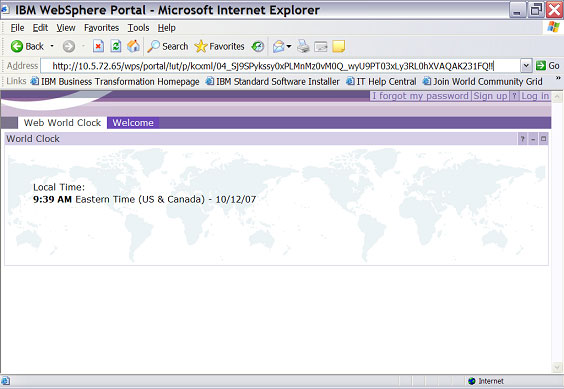The width and height of the screenshot is (564, 389).
Task: Open the Tools menu
Action: [138, 28]
